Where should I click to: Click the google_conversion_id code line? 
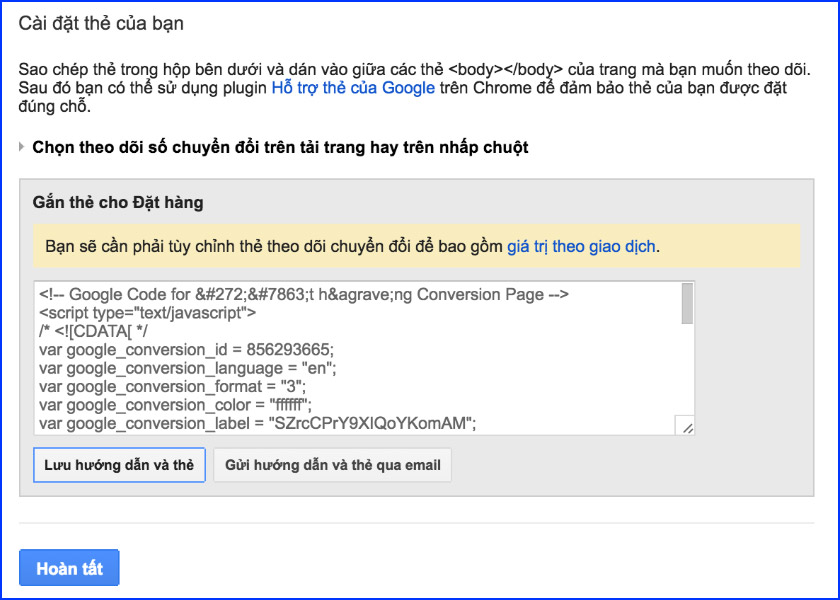[186, 349]
